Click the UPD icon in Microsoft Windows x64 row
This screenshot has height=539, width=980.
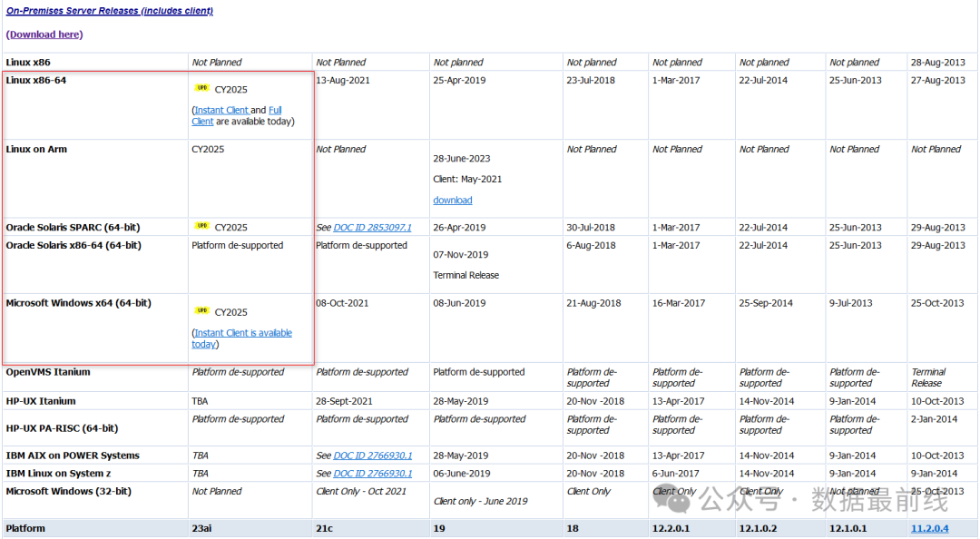point(201,310)
